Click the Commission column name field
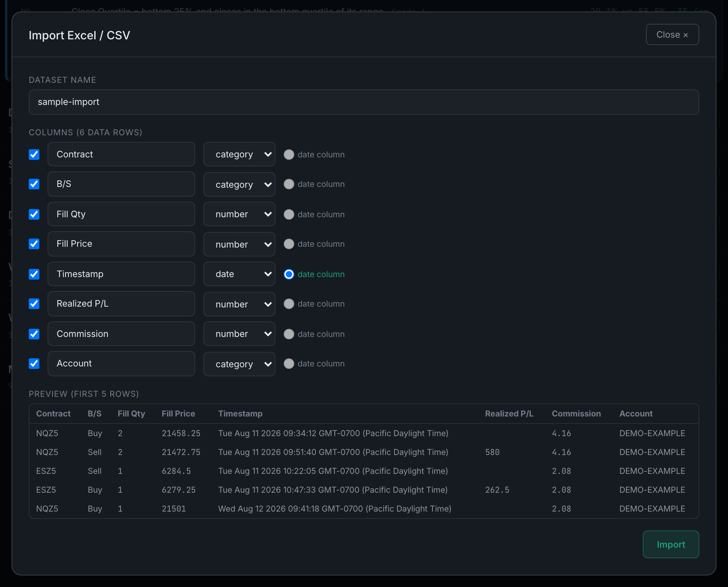 point(121,334)
